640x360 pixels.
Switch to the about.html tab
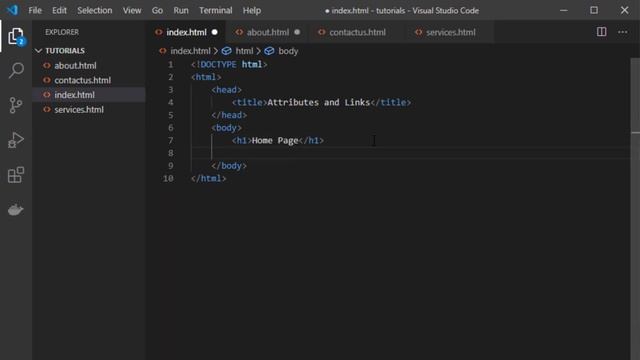click(x=267, y=32)
